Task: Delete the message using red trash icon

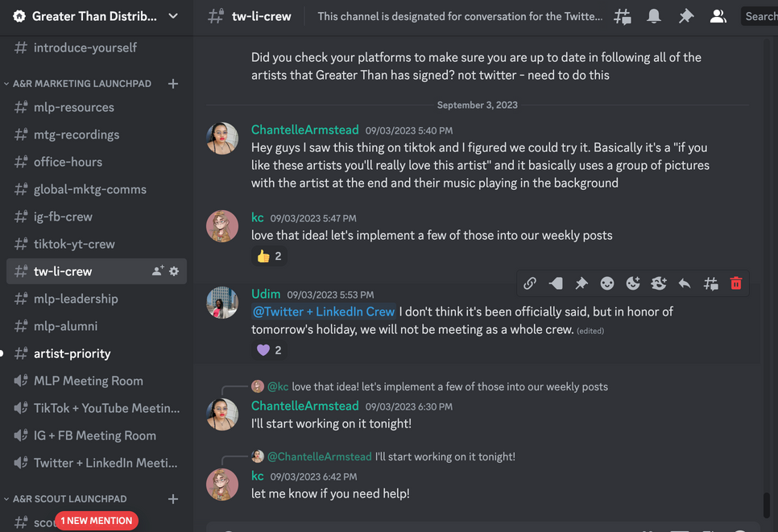Action: (736, 283)
